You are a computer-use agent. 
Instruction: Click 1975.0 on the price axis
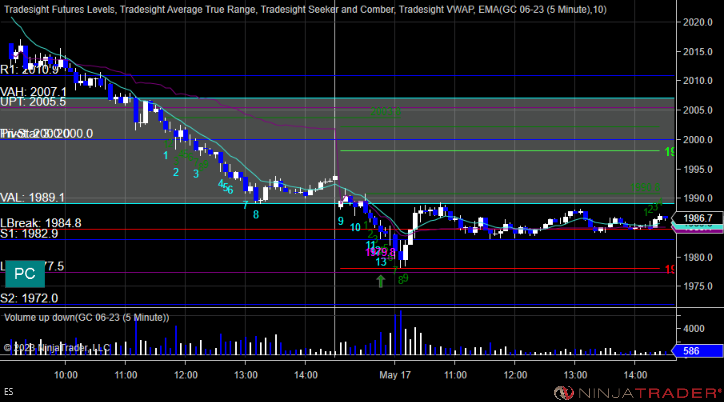click(x=698, y=286)
